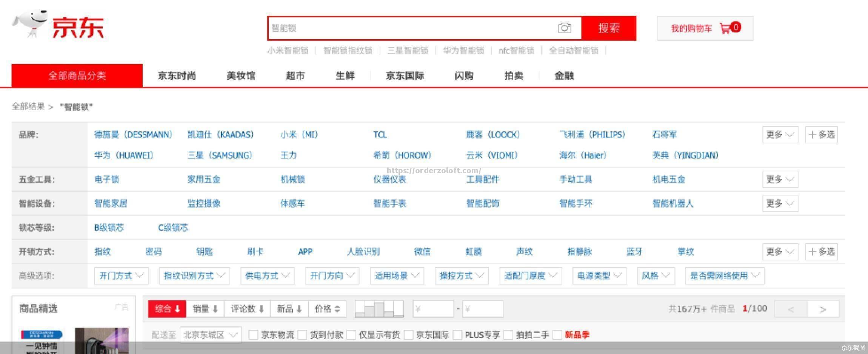Open the 风格 dropdown
The height and width of the screenshot is (354, 868).
(x=656, y=276)
